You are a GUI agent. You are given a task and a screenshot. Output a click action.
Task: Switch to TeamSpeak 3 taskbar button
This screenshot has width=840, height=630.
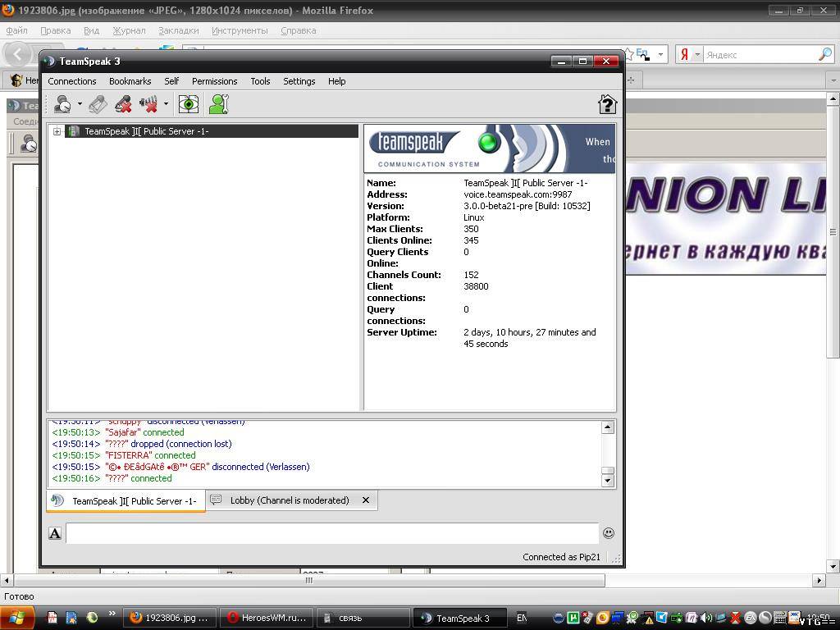tap(459, 618)
